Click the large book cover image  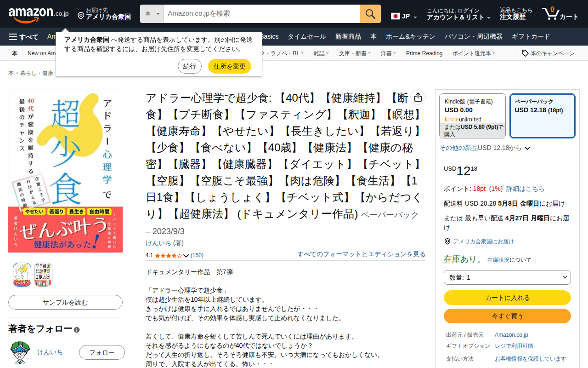tap(65, 172)
